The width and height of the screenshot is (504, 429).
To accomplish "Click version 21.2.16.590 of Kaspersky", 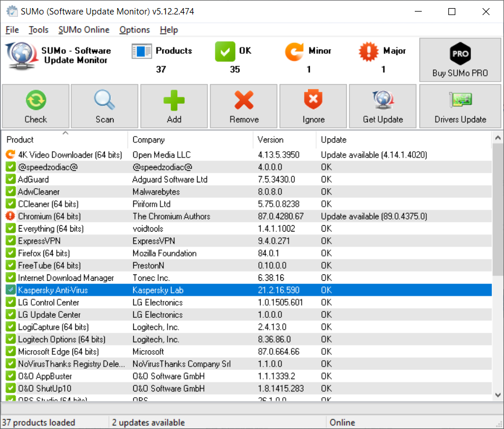I will pos(278,290).
